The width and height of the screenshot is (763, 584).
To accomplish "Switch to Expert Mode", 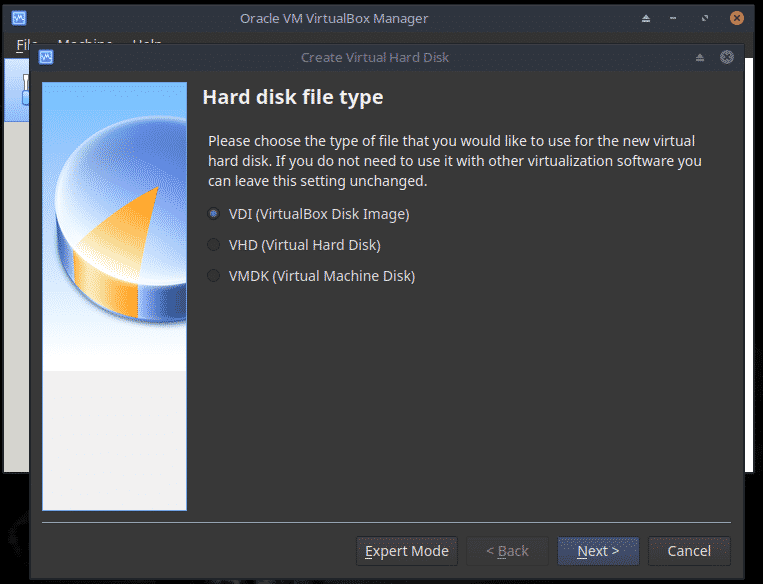I will click(x=406, y=551).
